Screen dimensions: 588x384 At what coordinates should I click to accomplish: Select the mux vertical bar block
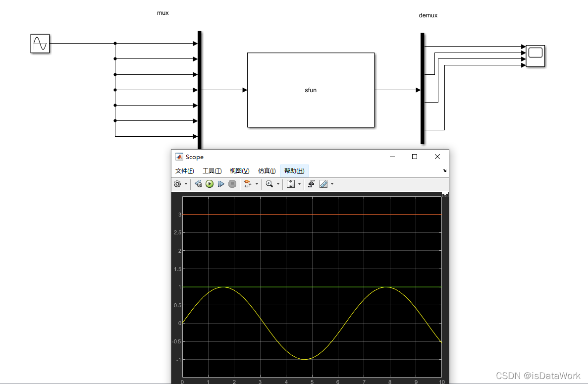pos(200,90)
